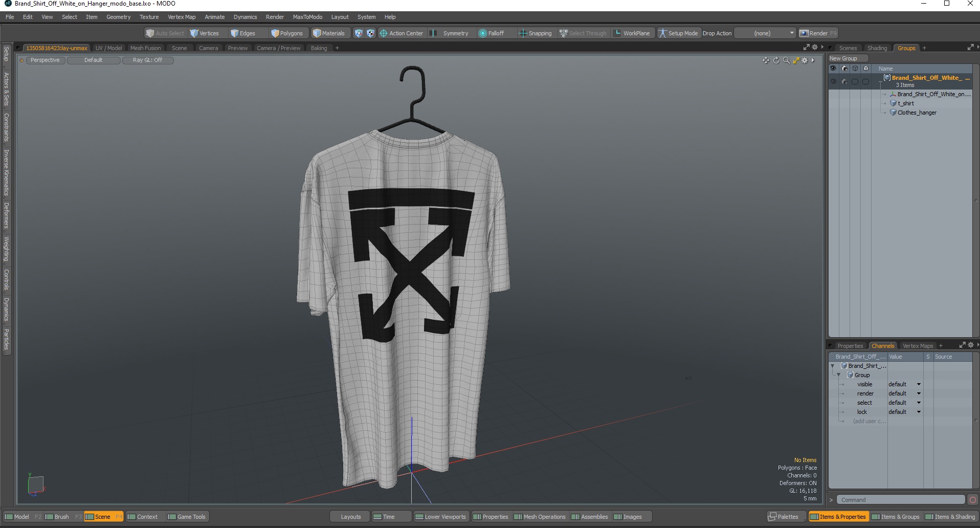Switch to the Properties tab

(x=850, y=346)
